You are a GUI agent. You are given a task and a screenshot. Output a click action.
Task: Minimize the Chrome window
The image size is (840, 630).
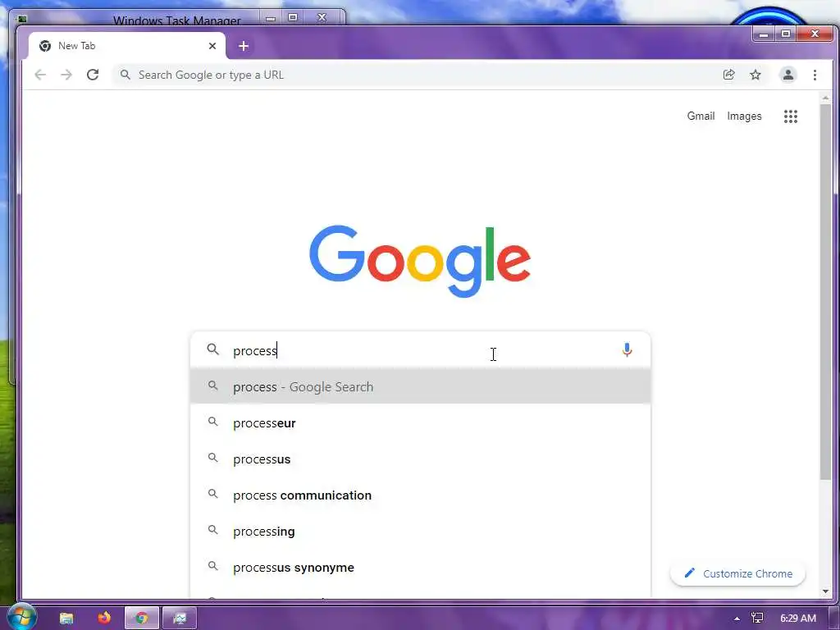tap(764, 34)
